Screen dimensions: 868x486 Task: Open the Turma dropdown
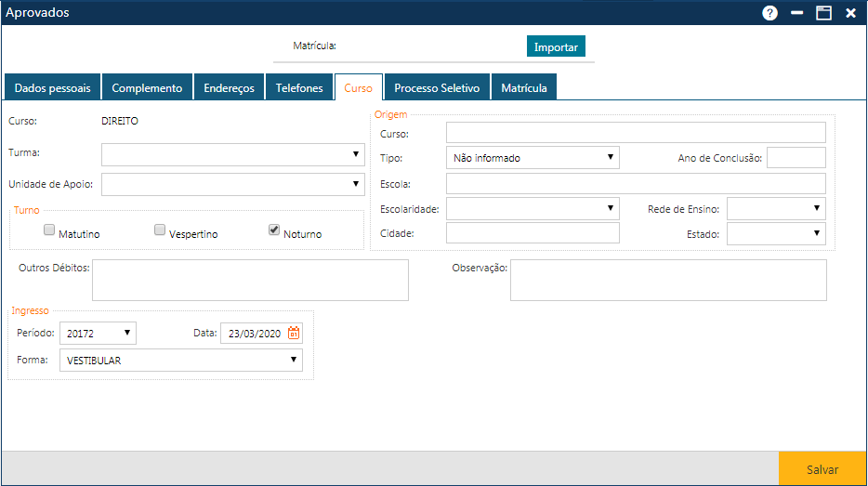232,154
